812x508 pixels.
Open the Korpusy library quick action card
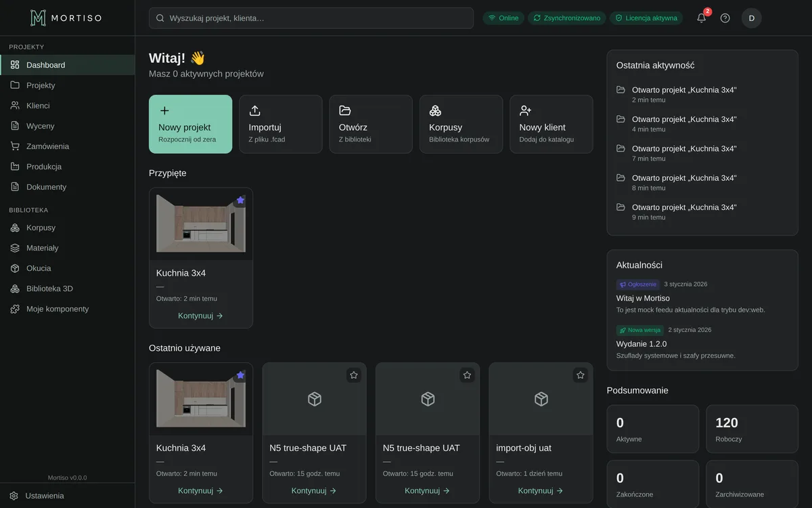pos(461,124)
